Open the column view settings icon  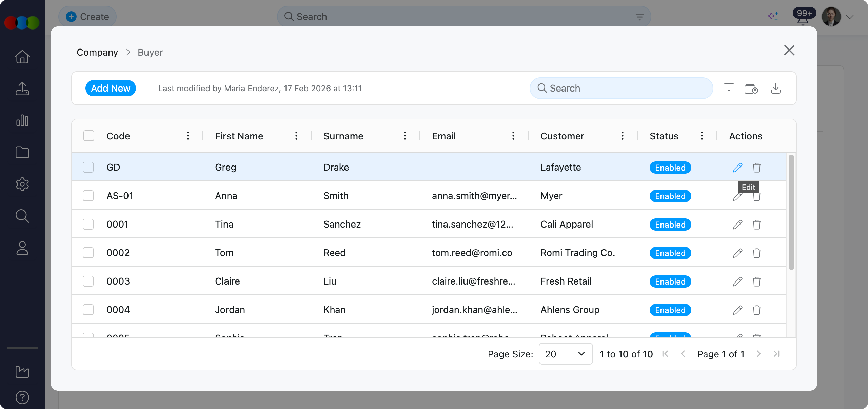tap(751, 89)
